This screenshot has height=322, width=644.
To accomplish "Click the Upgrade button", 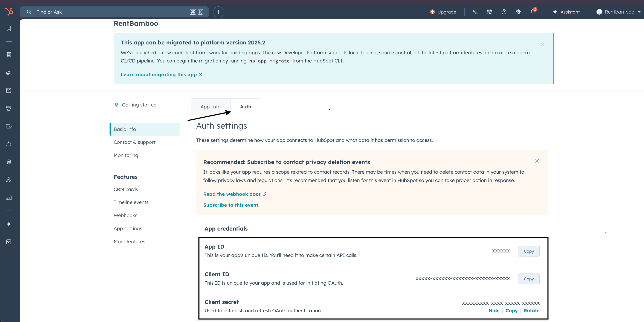I will point(443,12).
